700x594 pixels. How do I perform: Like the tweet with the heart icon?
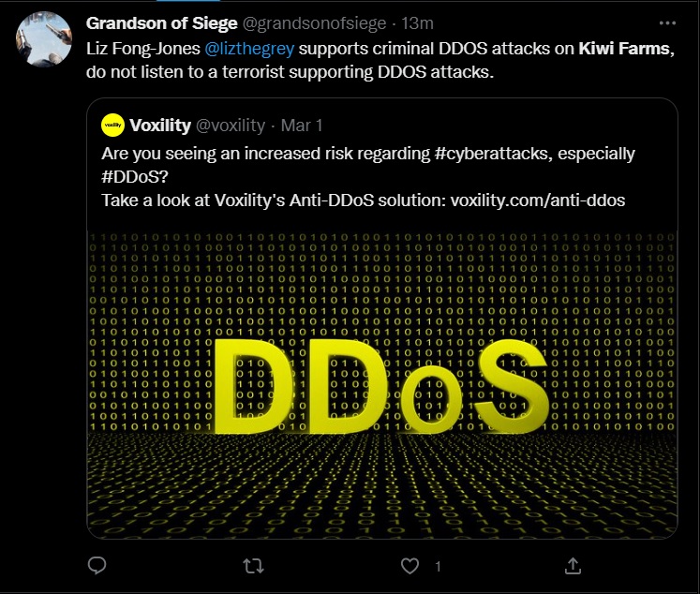(x=410, y=565)
